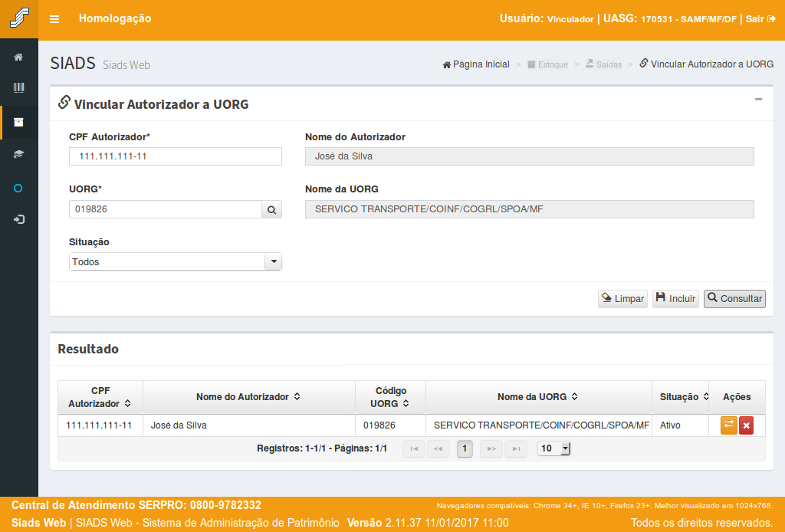Go to last results page
Image resolution: width=785 pixels, height=532 pixels.
[516, 448]
